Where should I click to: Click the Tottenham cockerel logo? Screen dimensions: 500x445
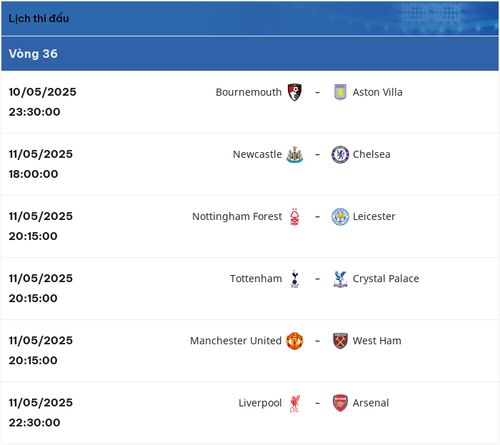[295, 279]
